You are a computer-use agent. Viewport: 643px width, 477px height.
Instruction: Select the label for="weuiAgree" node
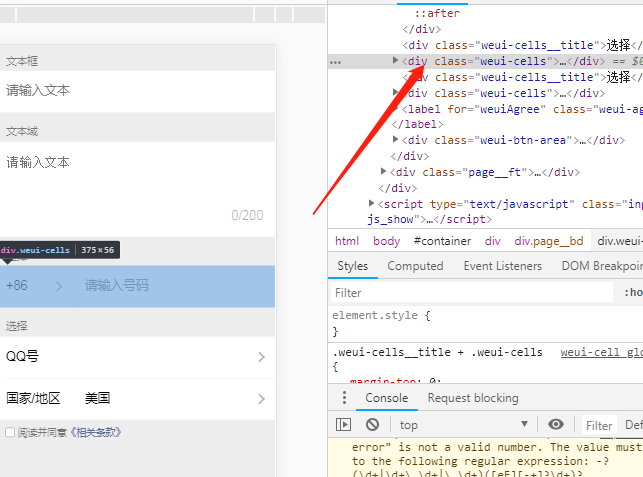point(522,109)
